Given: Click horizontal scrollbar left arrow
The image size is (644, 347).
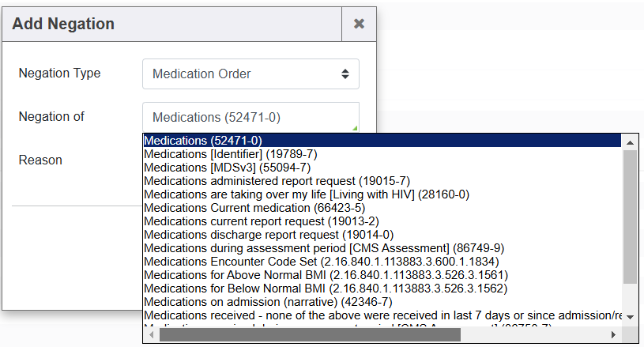Looking at the screenshot, I should [151, 335].
